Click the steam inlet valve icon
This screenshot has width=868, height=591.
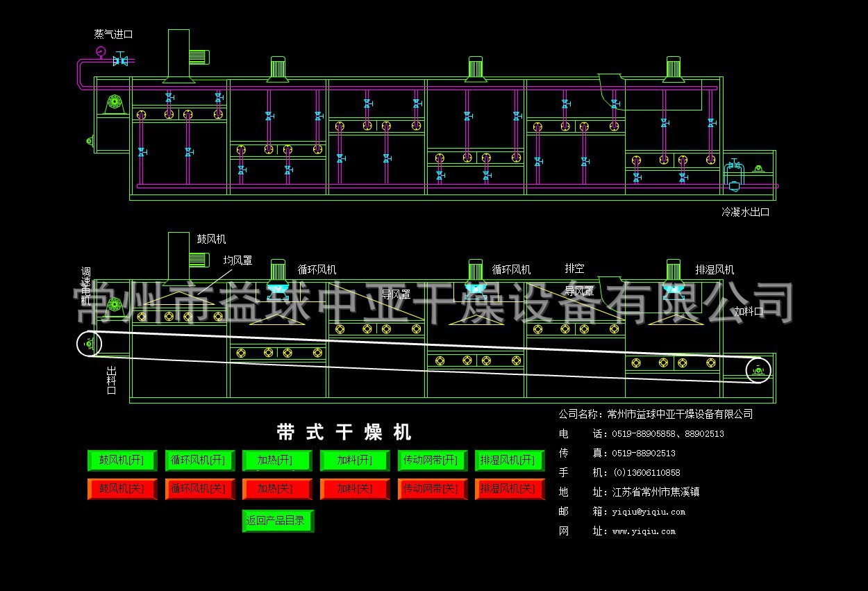tap(120, 59)
